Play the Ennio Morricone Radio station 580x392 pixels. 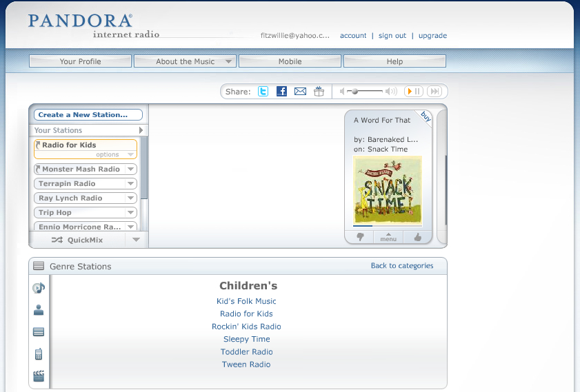[x=79, y=227]
